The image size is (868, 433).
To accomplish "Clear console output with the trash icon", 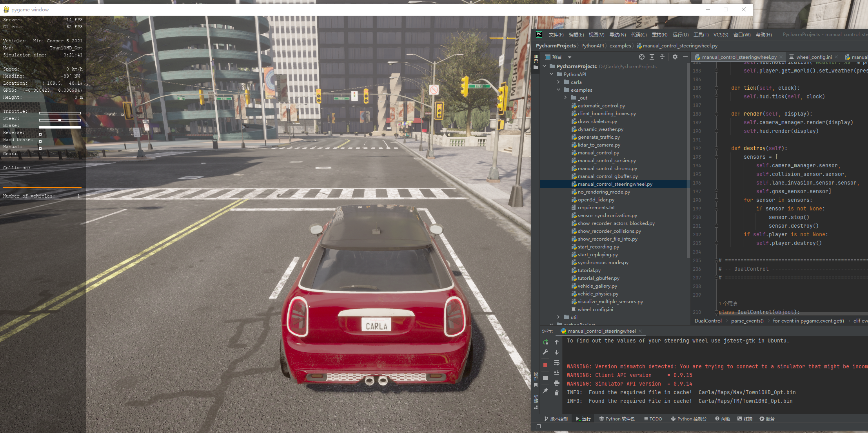I will 557,393.
